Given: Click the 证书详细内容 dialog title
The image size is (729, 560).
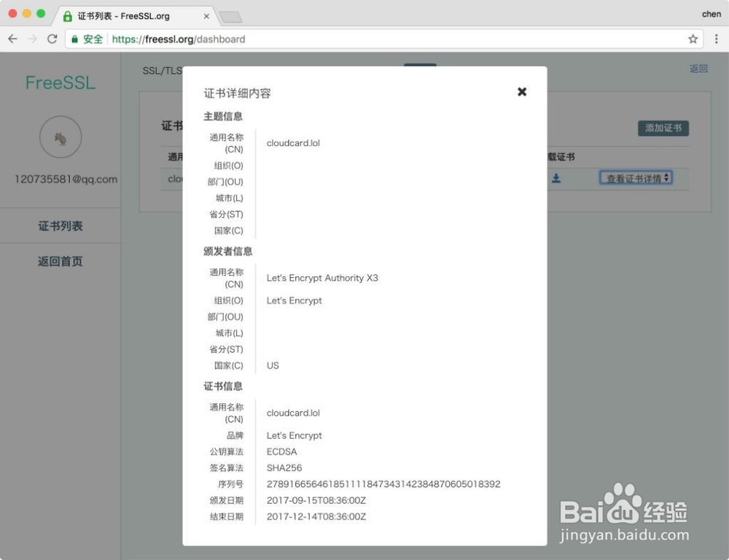Looking at the screenshot, I should [x=237, y=93].
